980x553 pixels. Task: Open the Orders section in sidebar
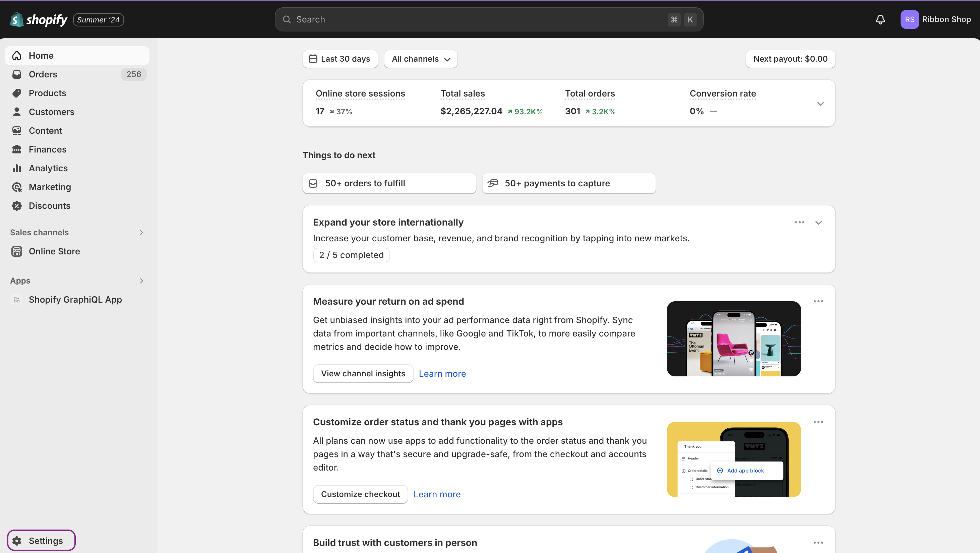43,74
